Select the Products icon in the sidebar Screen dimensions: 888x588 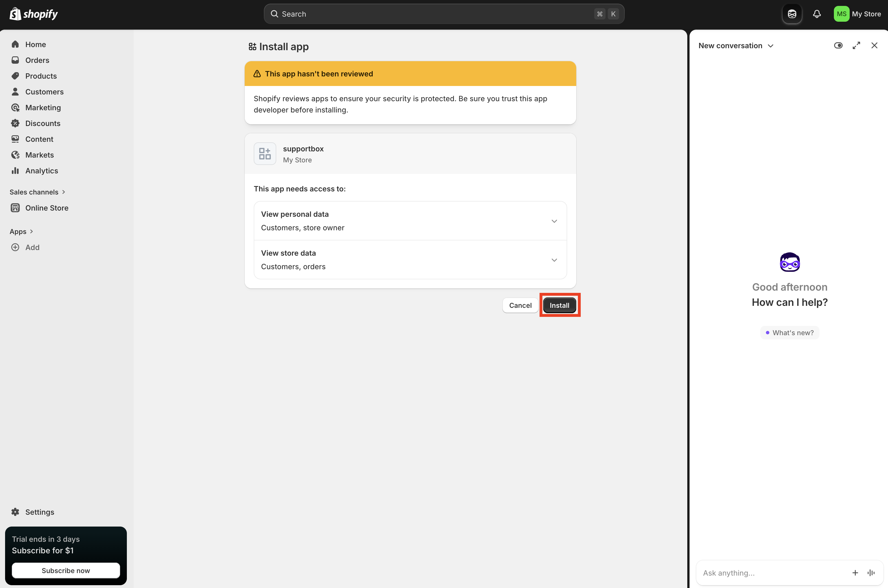click(15, 76)
